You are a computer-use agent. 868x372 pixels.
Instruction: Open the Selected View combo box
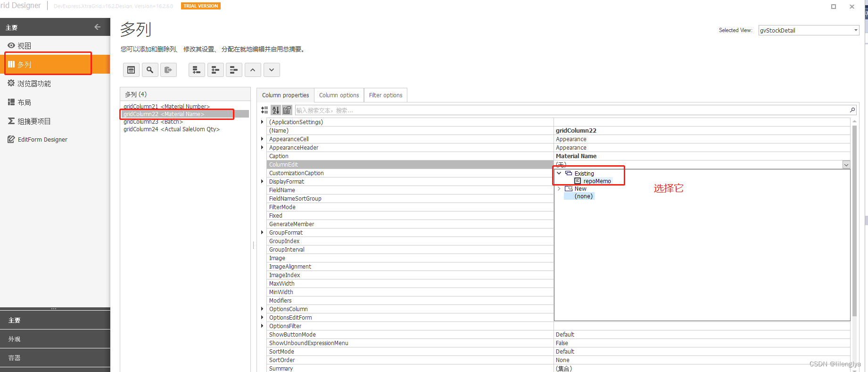pos(809,30)
